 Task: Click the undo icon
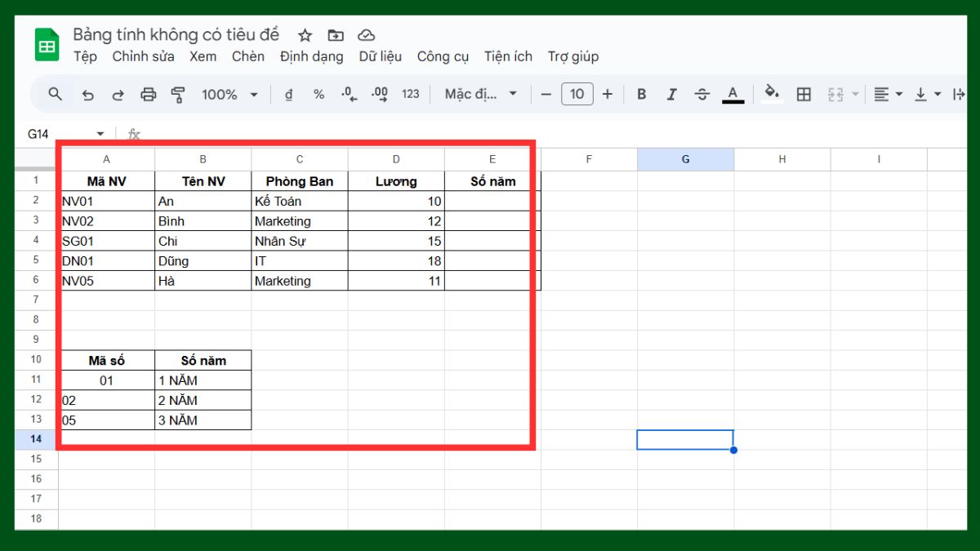click(88, 94)
